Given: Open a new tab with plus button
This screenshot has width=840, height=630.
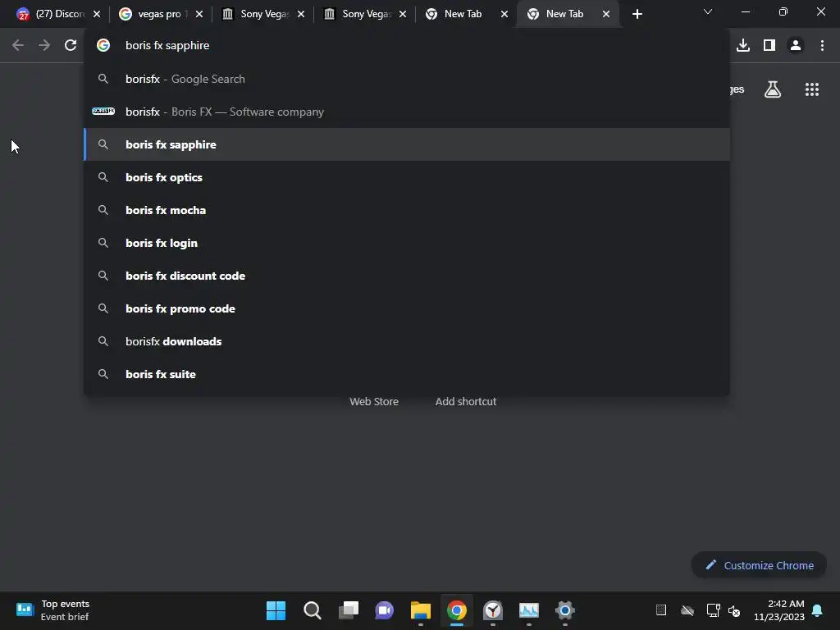Looking at the screenshot, I should click(637, 15).
